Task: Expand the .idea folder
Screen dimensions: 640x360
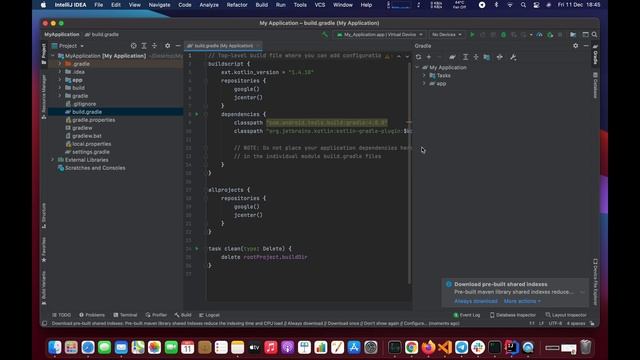Action: coord(60,72)
